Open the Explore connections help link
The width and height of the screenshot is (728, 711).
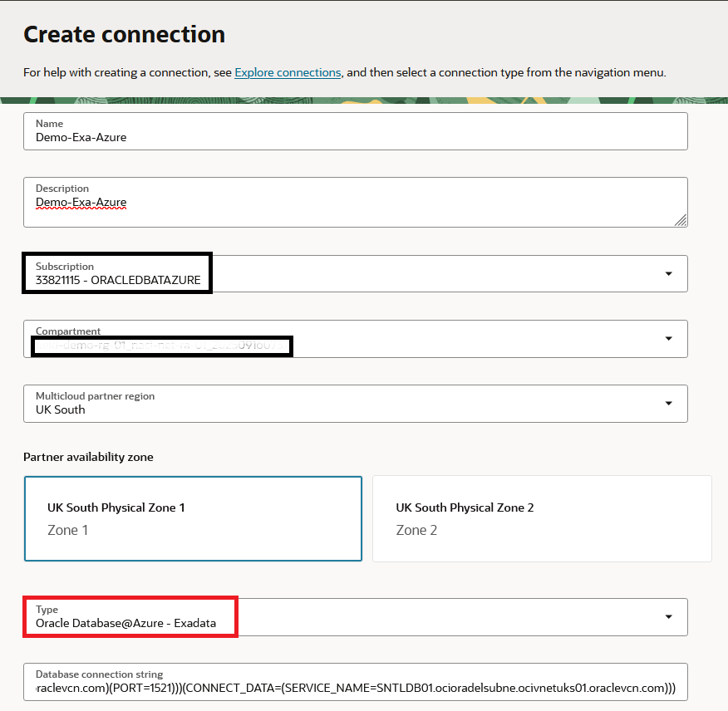288,72
